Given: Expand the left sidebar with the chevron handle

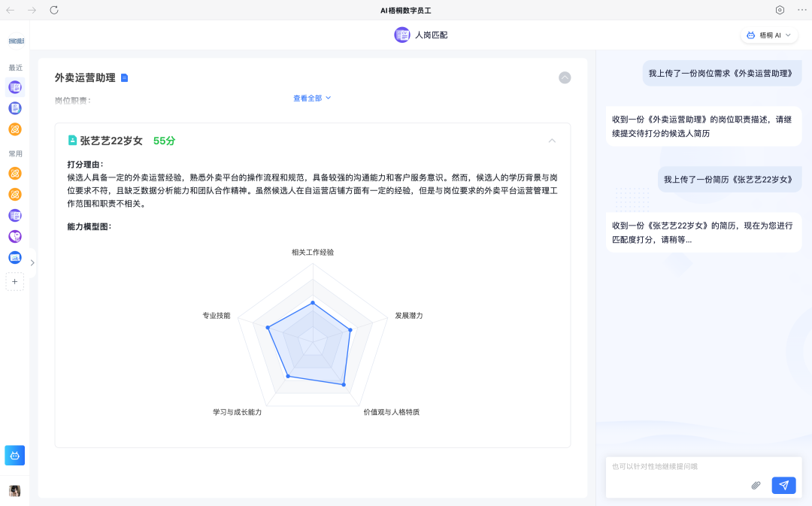Looking at the screenshot, I should (x=32, y=263).
